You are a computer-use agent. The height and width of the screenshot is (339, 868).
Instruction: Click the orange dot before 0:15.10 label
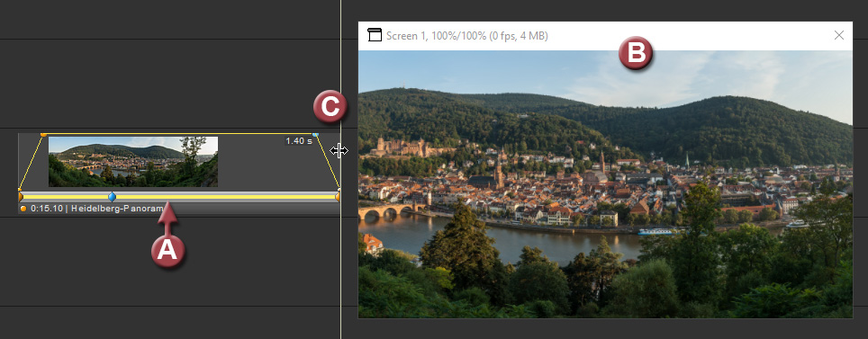point(23,209)
